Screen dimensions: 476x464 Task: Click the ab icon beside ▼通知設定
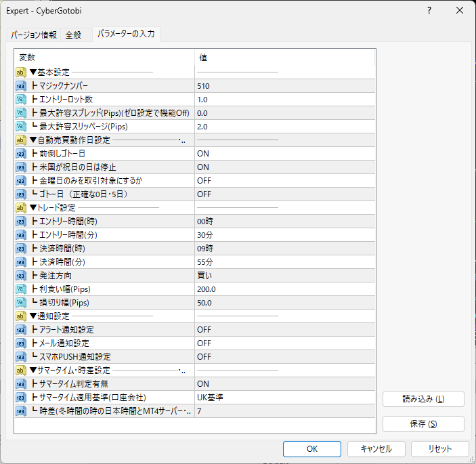coord(20,316)
